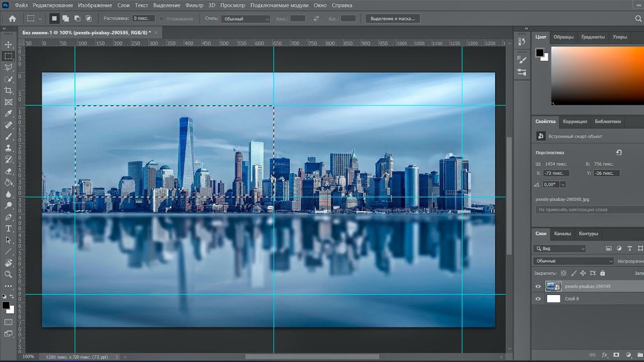Open the Вид layer filter dropdown
644x362 pixels.
tap(560, 248)
